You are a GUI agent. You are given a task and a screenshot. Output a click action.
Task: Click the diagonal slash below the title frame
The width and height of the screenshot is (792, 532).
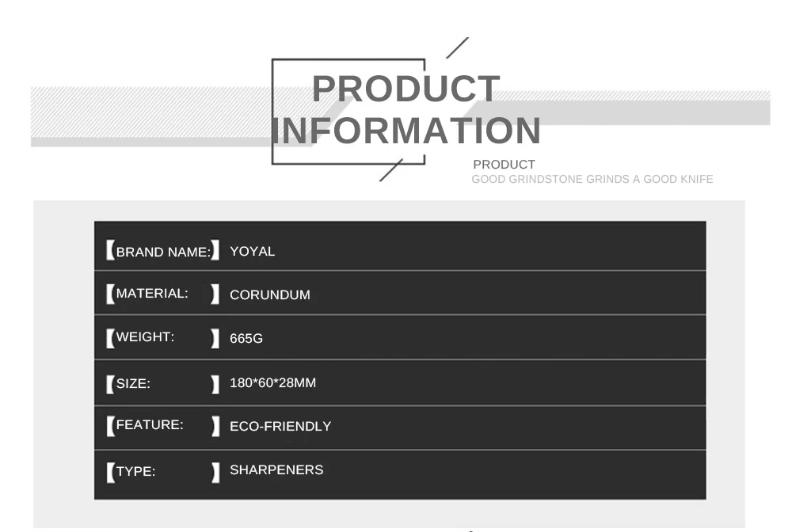[x=391, y=170]
